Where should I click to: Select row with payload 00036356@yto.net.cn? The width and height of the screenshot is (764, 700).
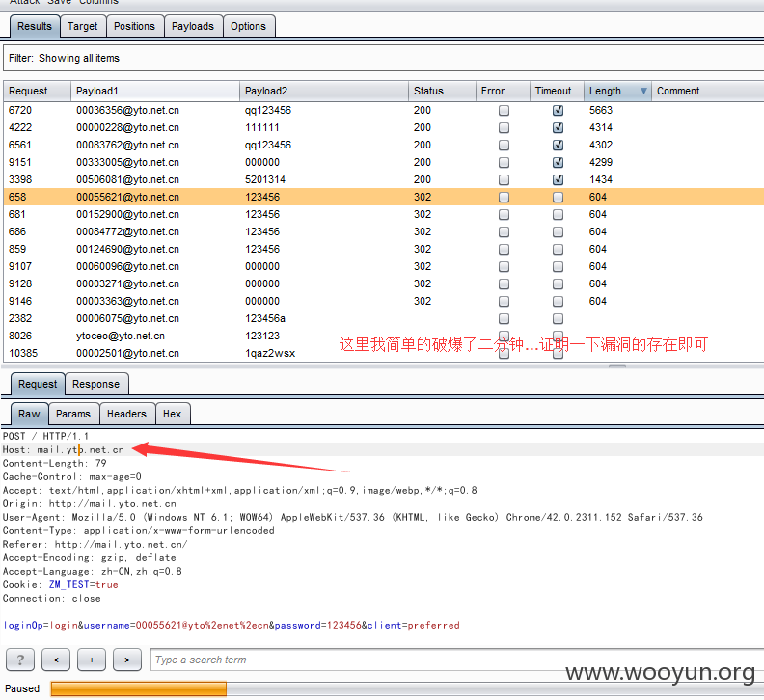(384, 111)
